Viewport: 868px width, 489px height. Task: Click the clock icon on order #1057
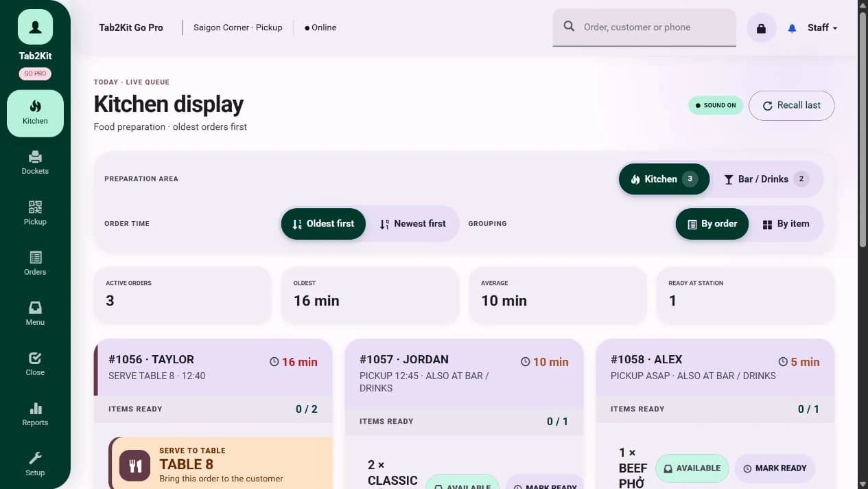(526, 362)
